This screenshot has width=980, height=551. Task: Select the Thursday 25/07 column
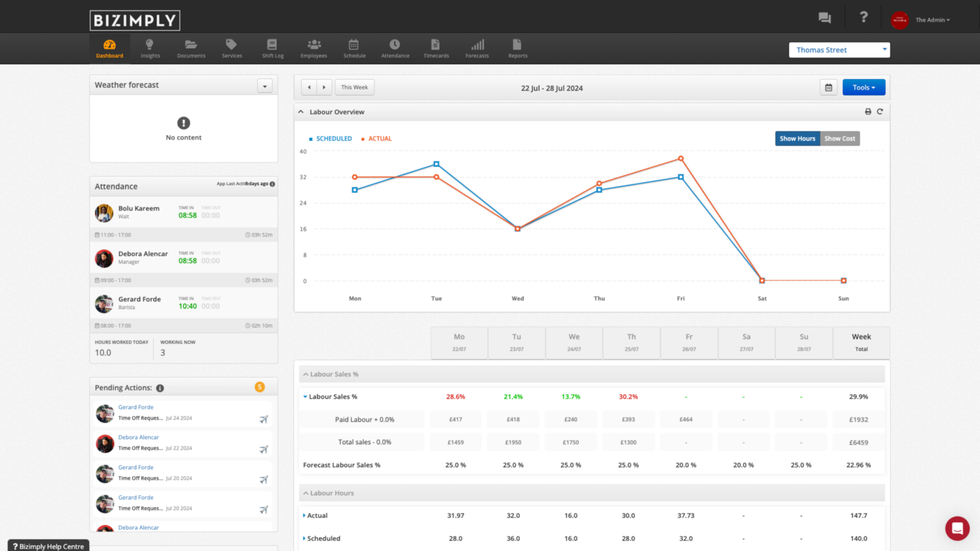point(631,342)
